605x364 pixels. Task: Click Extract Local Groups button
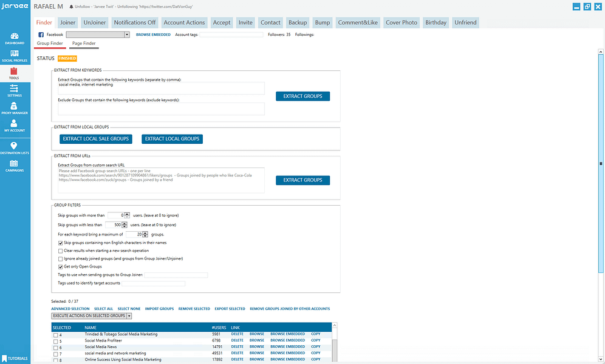pyautogui.click(x=172, y=139)
